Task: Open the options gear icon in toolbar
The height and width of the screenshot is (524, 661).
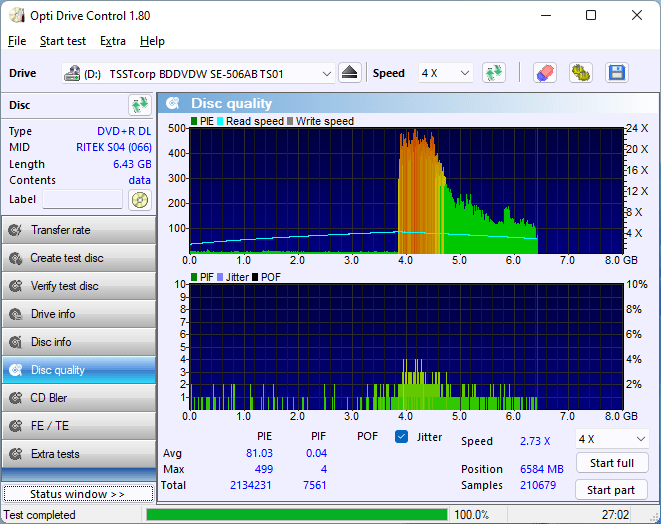Action: click(580, 73)
